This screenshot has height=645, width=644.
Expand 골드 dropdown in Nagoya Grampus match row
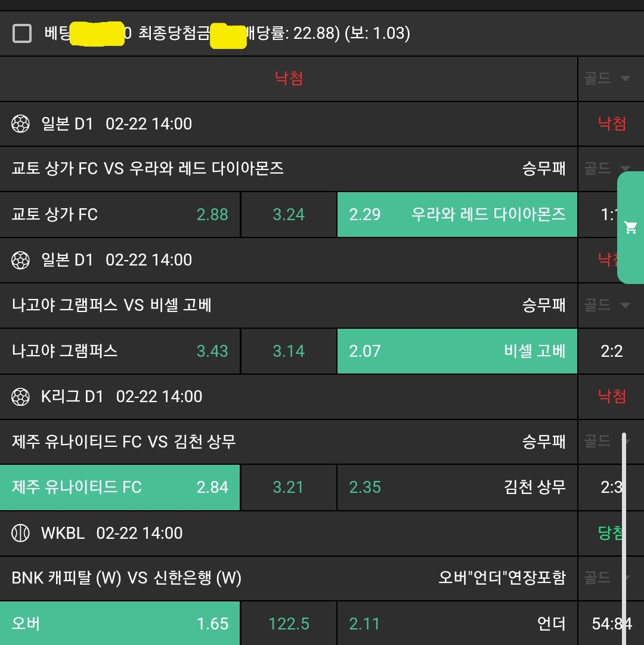tap(608, 305)
